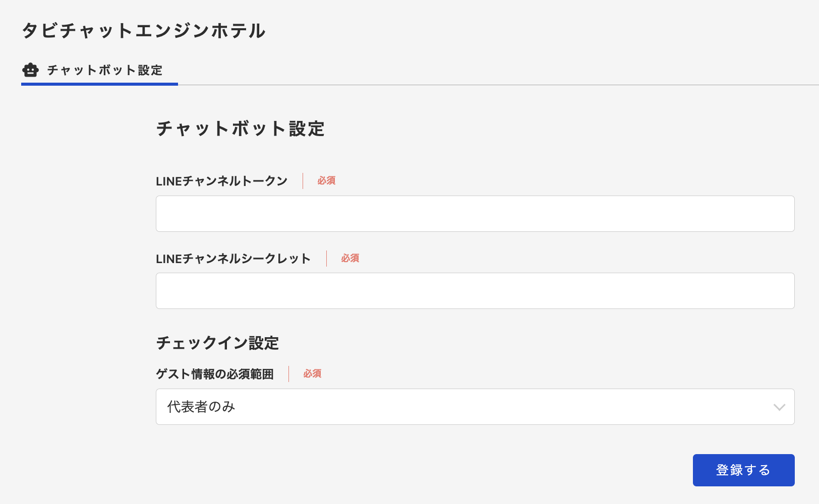The image size is (819, 504).
Task: Click the チェックイン設定 section heading
Action: coord(217,343)
